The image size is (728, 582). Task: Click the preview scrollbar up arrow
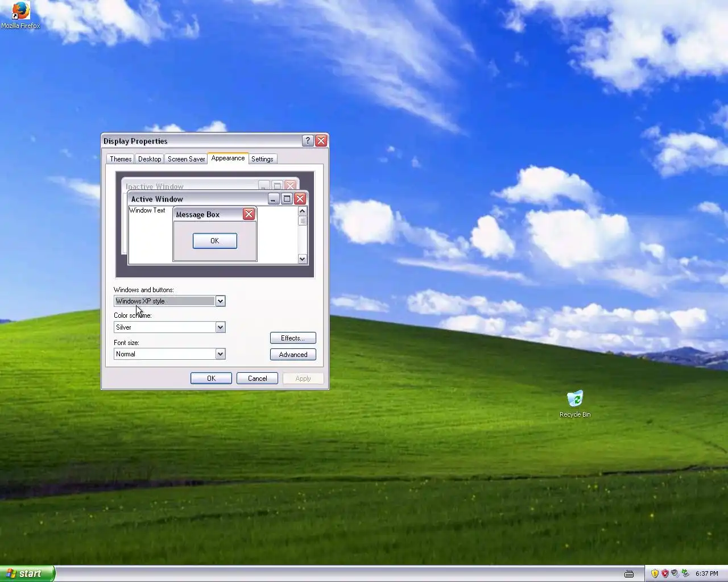click(x=302, y=211)
